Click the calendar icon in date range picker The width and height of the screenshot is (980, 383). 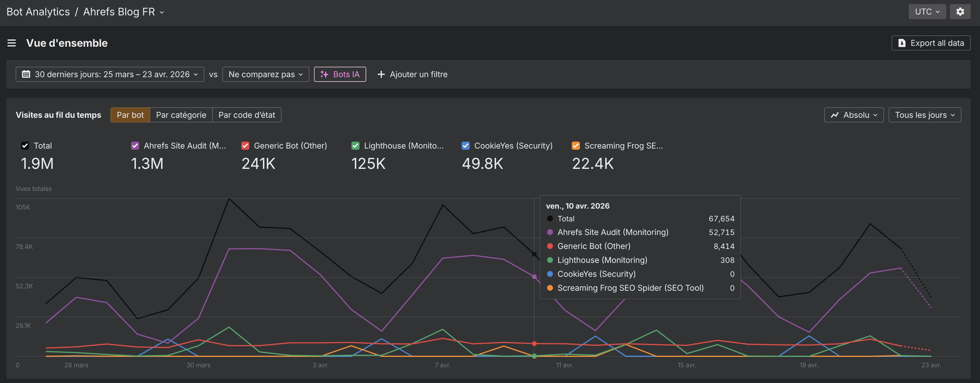tap(26, 74)
